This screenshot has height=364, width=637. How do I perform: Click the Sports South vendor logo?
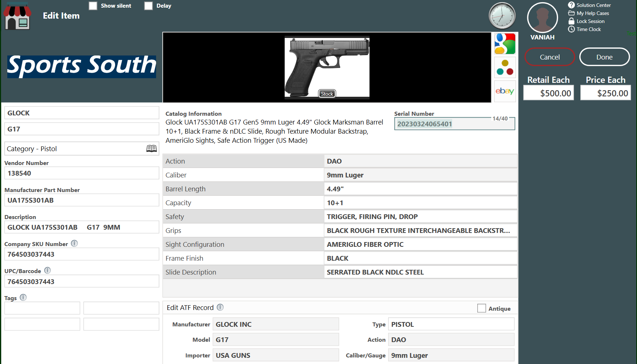click(81, 66)
